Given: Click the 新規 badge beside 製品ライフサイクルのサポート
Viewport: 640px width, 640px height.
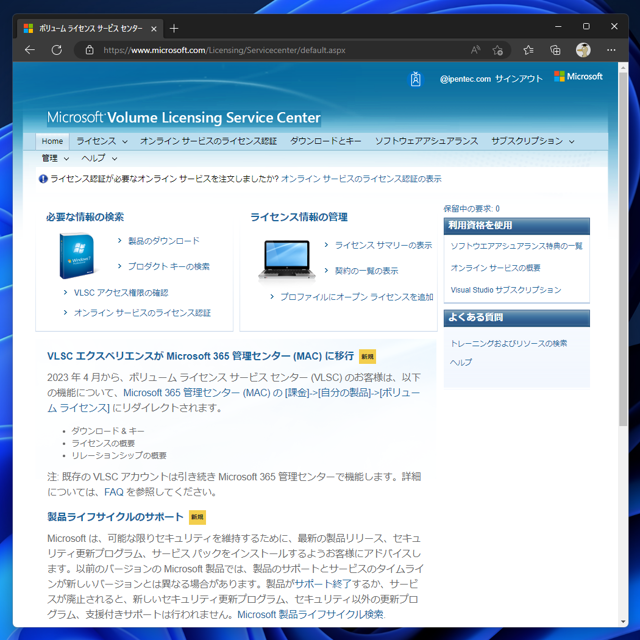Looking at the screenshot, I should tap(197, 517).
